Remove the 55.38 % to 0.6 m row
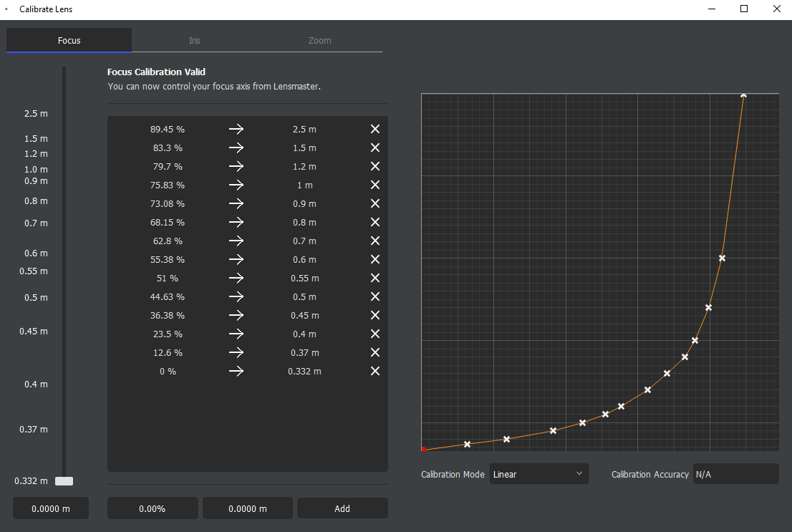 point(375,259)
